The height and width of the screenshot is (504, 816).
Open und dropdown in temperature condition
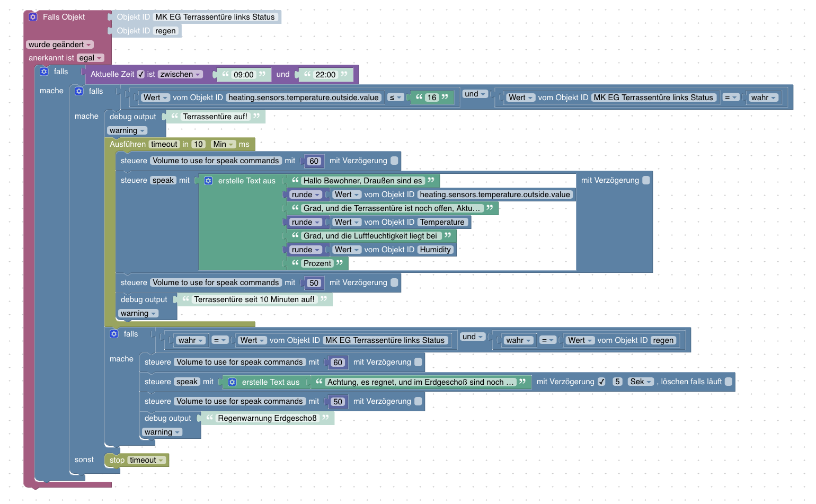(475, 94)
